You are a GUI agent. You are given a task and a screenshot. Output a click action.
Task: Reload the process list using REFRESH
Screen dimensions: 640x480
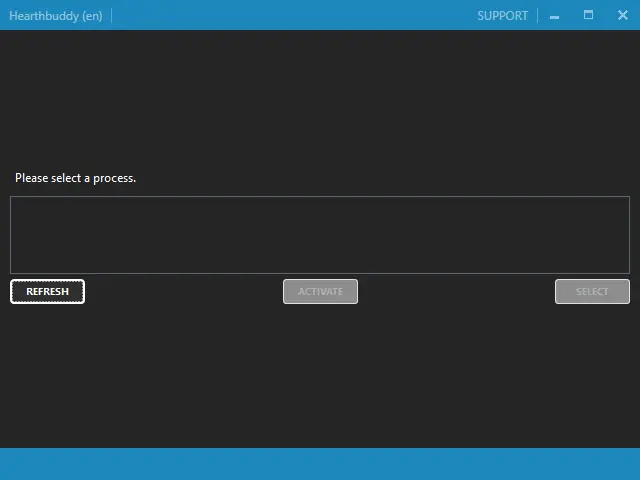pos(47,291)
